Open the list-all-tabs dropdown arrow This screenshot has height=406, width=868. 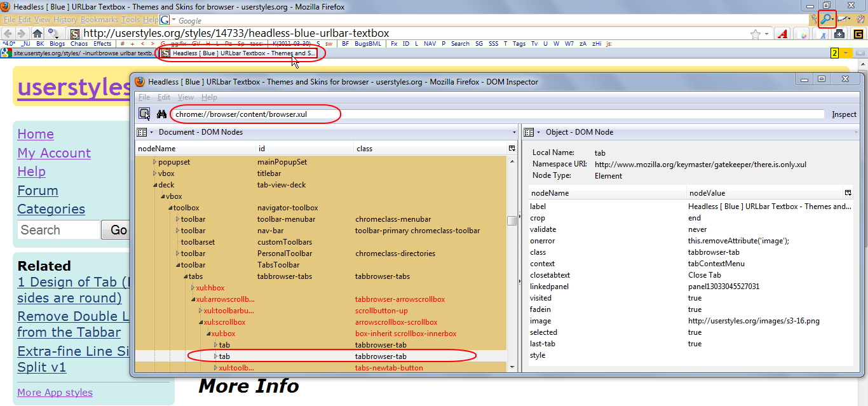click(x=846, y=53)
